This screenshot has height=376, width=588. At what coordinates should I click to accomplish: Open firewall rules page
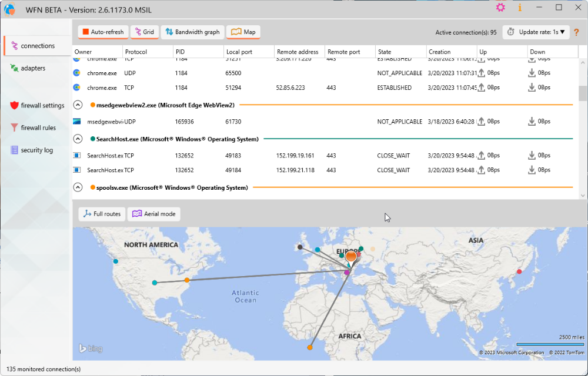(x=33, y=127)
